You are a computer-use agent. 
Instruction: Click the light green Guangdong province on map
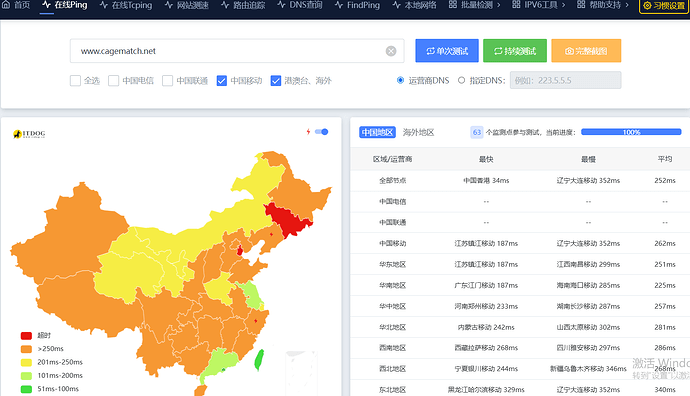tap(219, 362)
